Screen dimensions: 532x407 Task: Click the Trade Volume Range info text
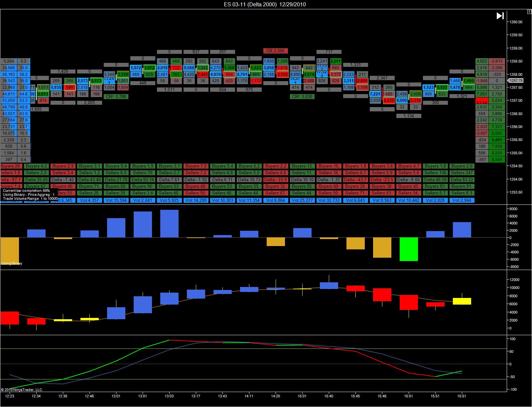[x=30, y=199]
